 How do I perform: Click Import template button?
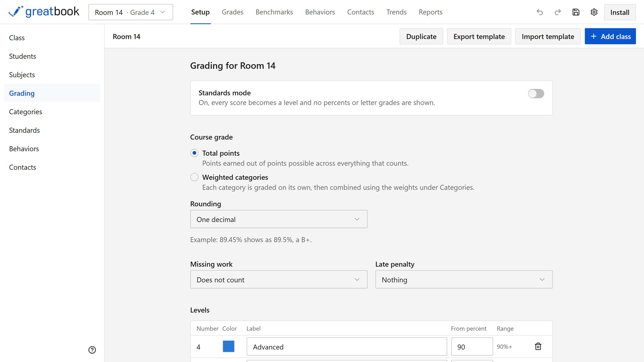[548, 36]
